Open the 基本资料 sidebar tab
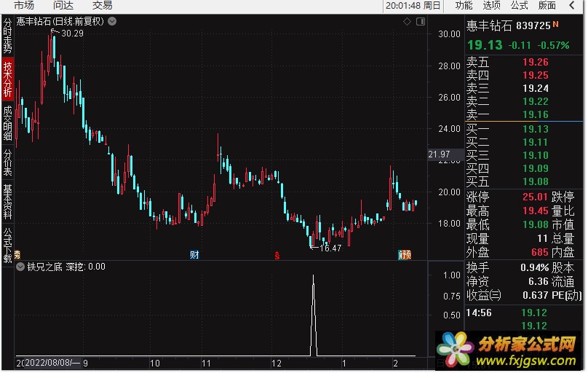Image resolution: width=588 pixels, height=373 pixels. tap(7, 201)
